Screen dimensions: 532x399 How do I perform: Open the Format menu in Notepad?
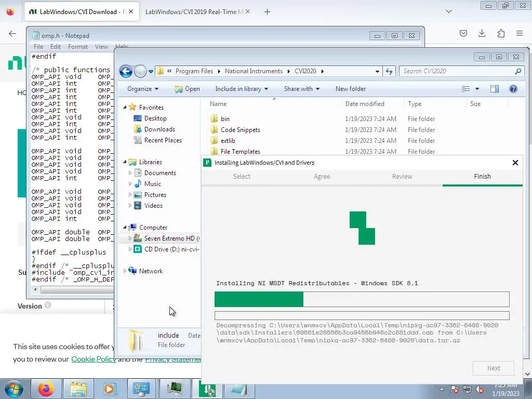78,47
